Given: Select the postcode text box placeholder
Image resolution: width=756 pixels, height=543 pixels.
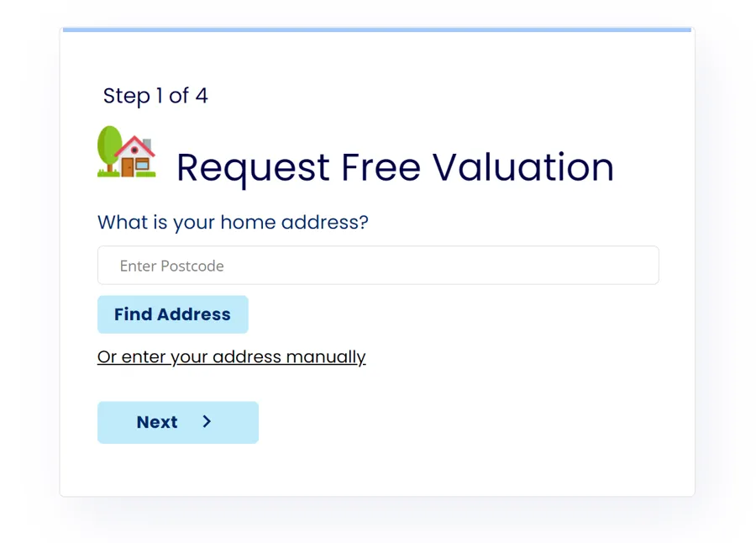Looking at the screenshot, I should tap(172, 266).
